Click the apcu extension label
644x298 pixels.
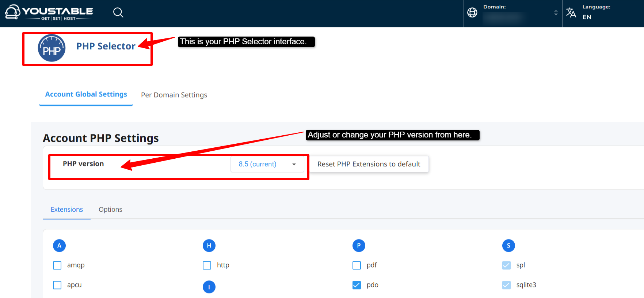pyautogui.click(x=75, y=285)
